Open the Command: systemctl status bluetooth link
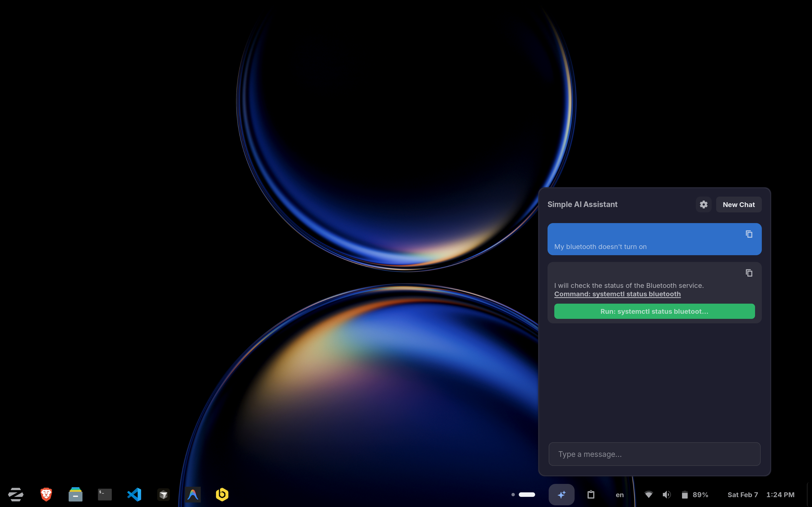This screenshot has width=812, height=507. pyautogui.click(x=617, y=294)
